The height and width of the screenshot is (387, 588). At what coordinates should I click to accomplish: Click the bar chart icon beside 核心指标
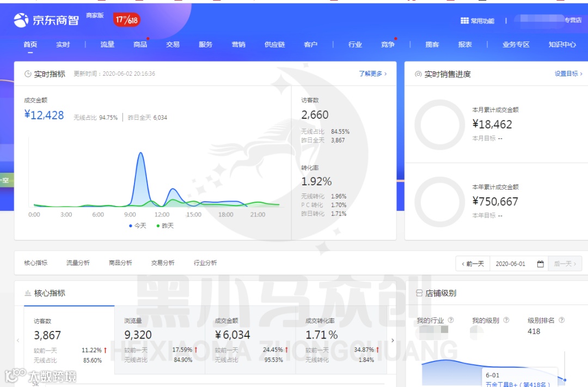[28, 293]
